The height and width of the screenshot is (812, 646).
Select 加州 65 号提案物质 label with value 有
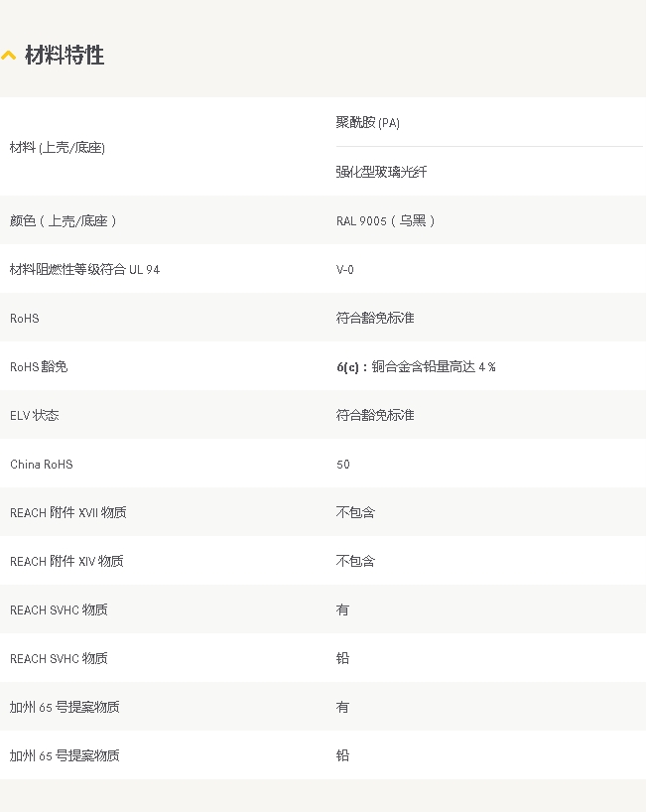[65, 708]
